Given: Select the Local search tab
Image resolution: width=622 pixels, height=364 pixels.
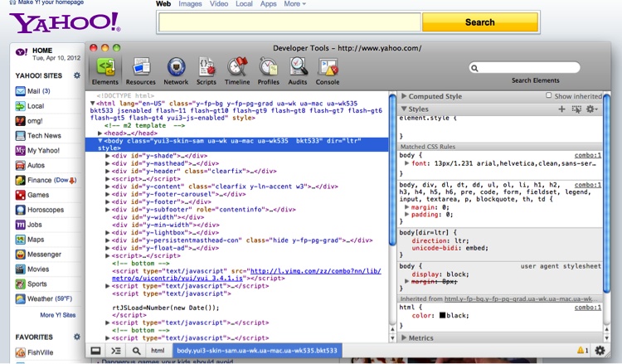Looking at the screenshot, I should pos(244,4).
